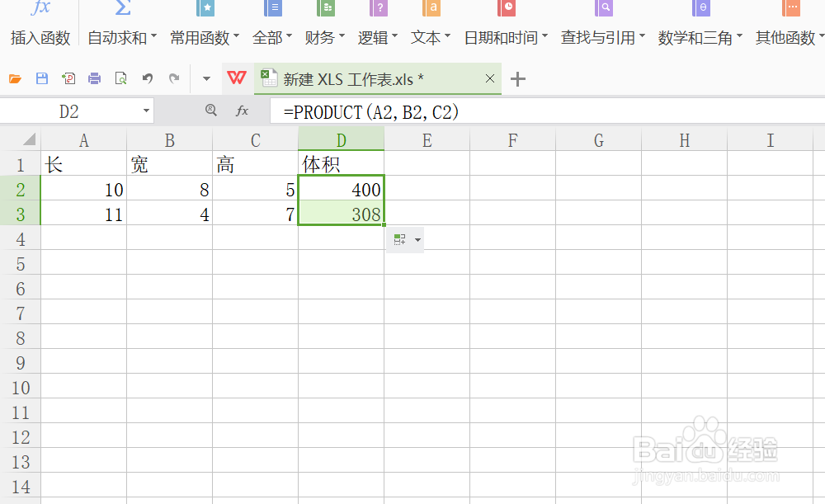The height and width of the screenshot is (504, 825).
Task: Click the AutoSum (自动求和) sigma icon
Action: pos(122,8)
